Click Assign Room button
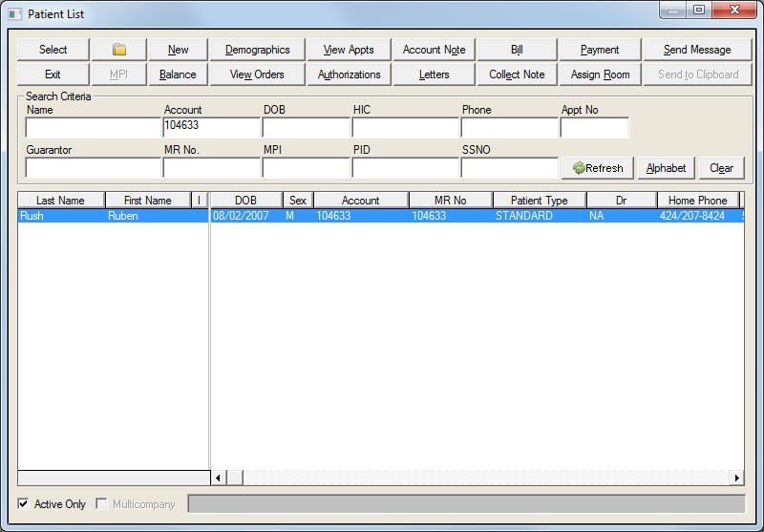This screenshot has width=764, height=532. pos(600,74)
